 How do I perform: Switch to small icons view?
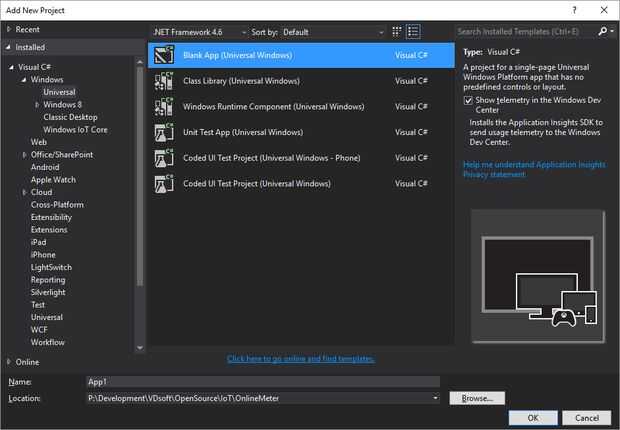pos(397,32)
